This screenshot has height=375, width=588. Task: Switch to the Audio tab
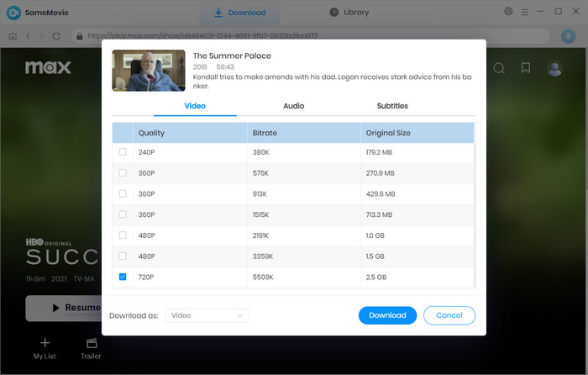tap(293, 106)
